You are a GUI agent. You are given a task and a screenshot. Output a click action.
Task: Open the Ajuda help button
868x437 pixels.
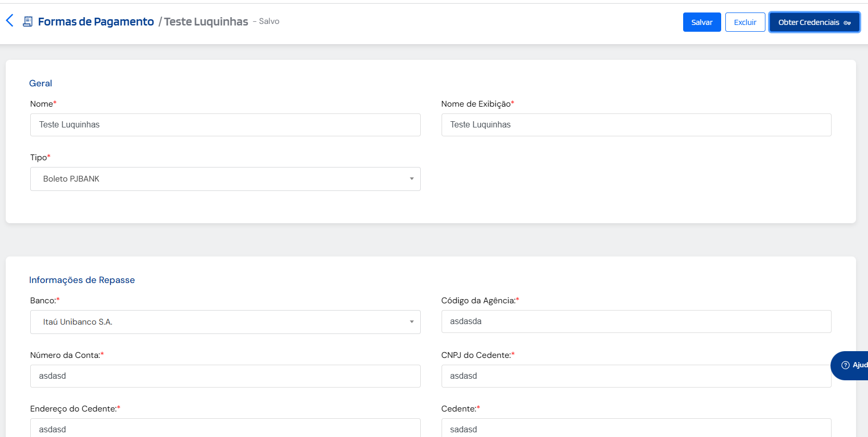pyautogui.click(x=850, y=365)
